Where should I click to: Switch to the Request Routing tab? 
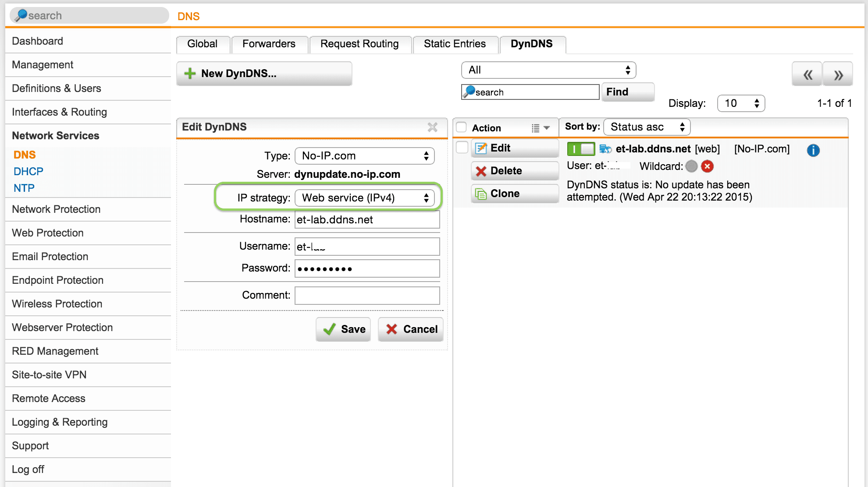pyautogui.click(x=360, y=44)
